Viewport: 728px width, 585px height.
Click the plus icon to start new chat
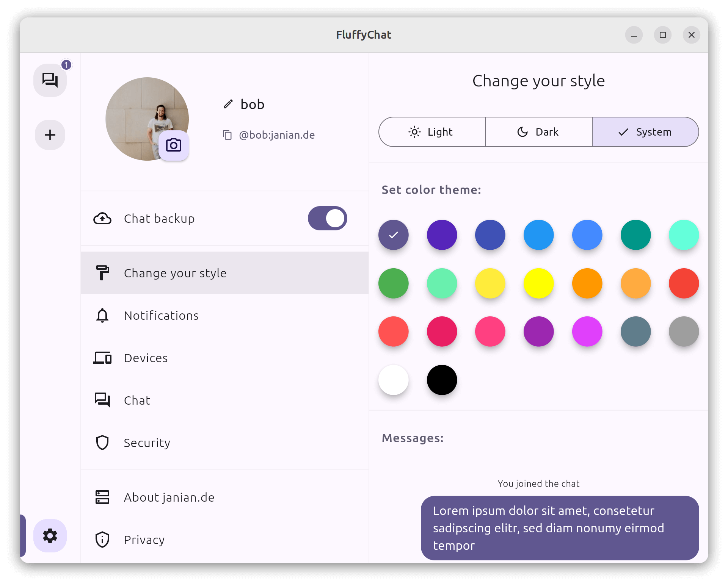click(x=50, y=135)
